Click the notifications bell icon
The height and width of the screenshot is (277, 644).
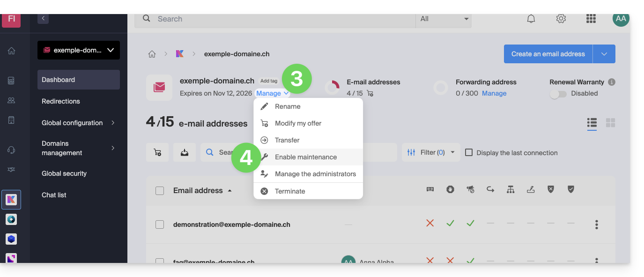531,19
